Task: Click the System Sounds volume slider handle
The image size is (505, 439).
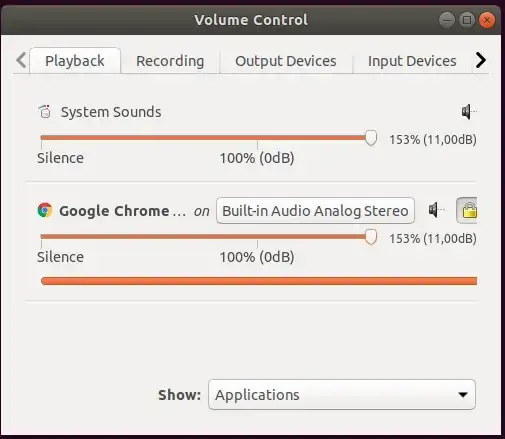Action: point(371,138)
